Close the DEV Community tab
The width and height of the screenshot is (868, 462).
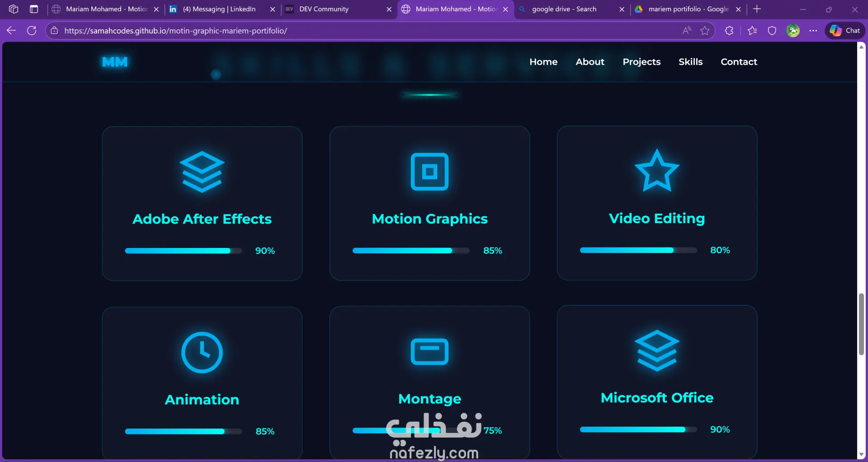(389, 9)
